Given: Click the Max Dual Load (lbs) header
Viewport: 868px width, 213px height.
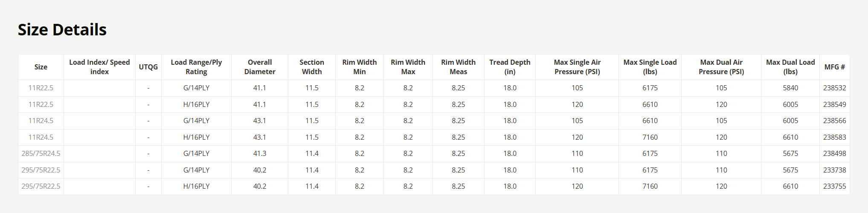Looking at the screenshot, I should (x=790, y=67).
